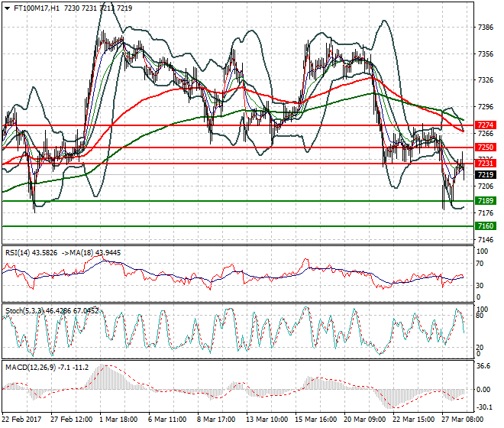The height and width of the screenshot is (428, 504).
Task: Click the 27 Feb 12:00 time axis label
Action: click(71, 420)
